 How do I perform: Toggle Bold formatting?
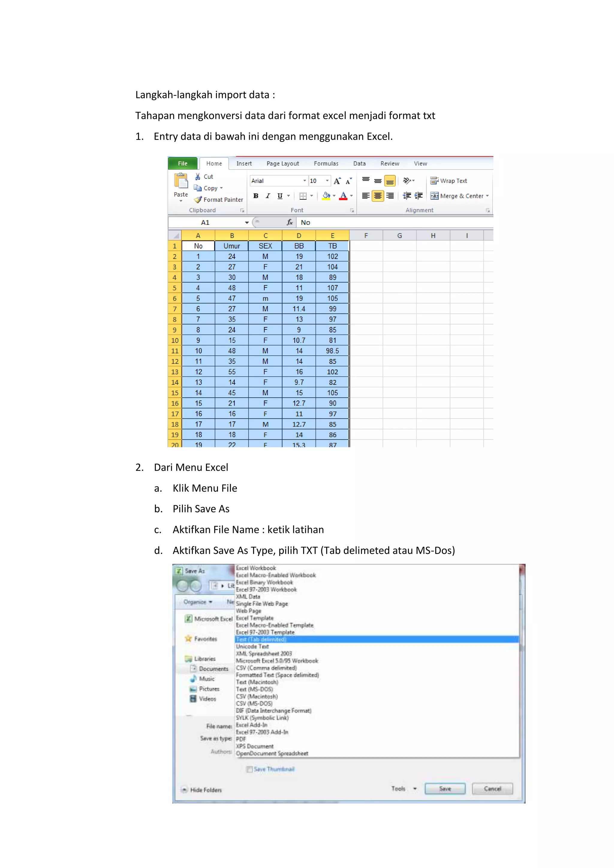(x=256, y=196)
